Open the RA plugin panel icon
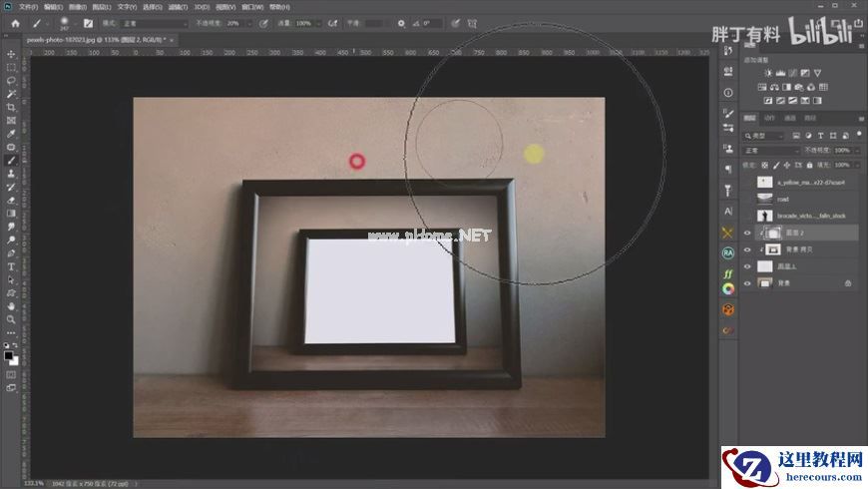868x489 pixels. pyautogui.click(x=728, y=252)
